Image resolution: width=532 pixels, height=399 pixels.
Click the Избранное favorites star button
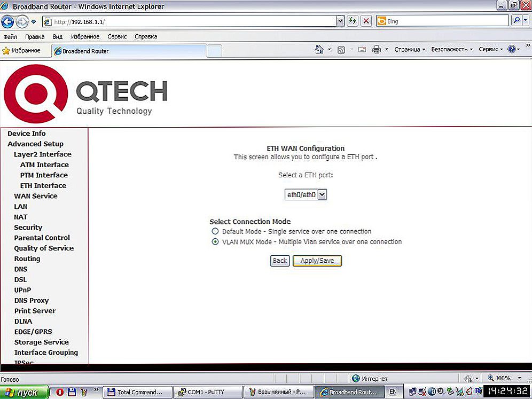pos(21,51)
